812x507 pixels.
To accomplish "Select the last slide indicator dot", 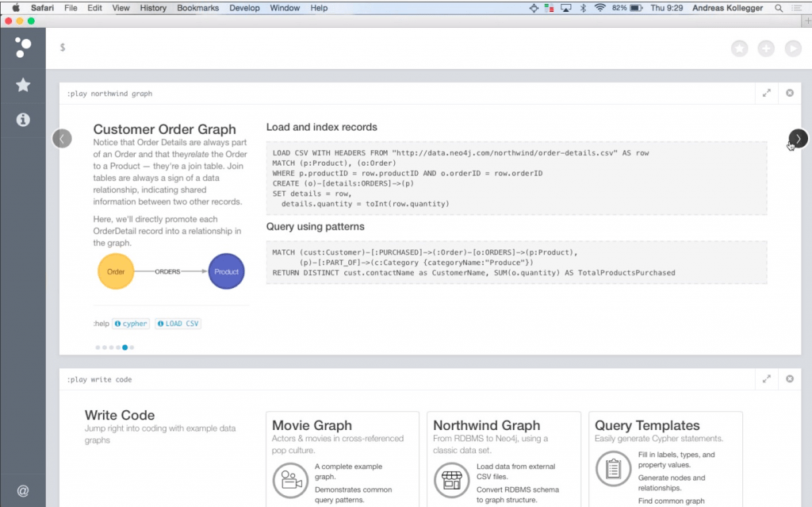I will pyautogui.click(x=132, y=348).
